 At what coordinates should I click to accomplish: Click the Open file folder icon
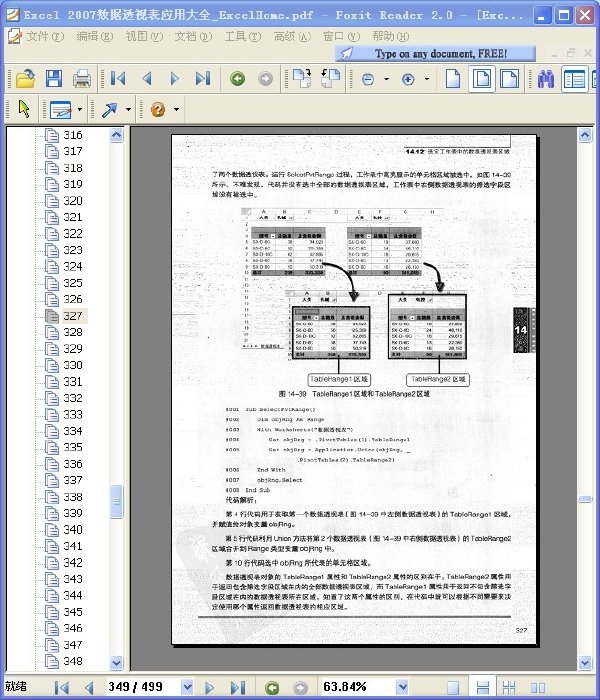click(25, 79)
